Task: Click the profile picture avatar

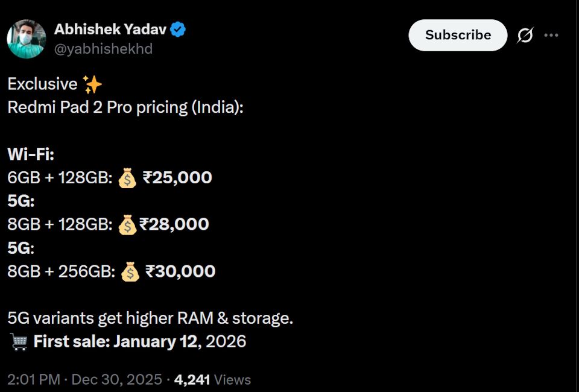Action: pos(27,37)
